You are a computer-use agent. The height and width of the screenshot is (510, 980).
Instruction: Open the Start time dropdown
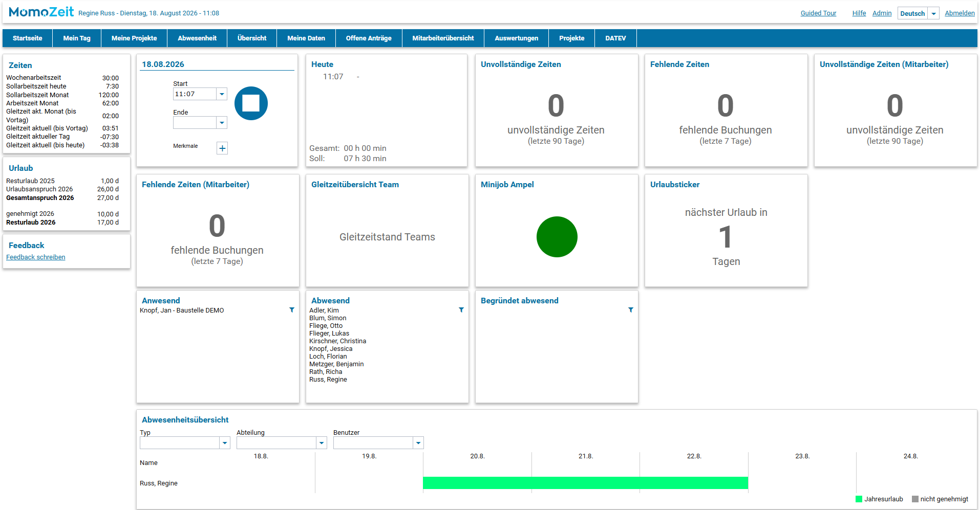[222, 94]
